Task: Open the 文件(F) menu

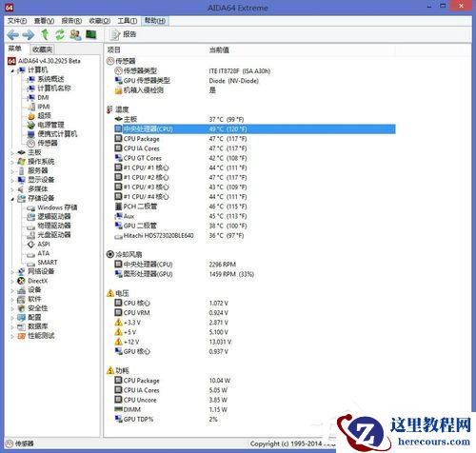Action: (17, 21)
